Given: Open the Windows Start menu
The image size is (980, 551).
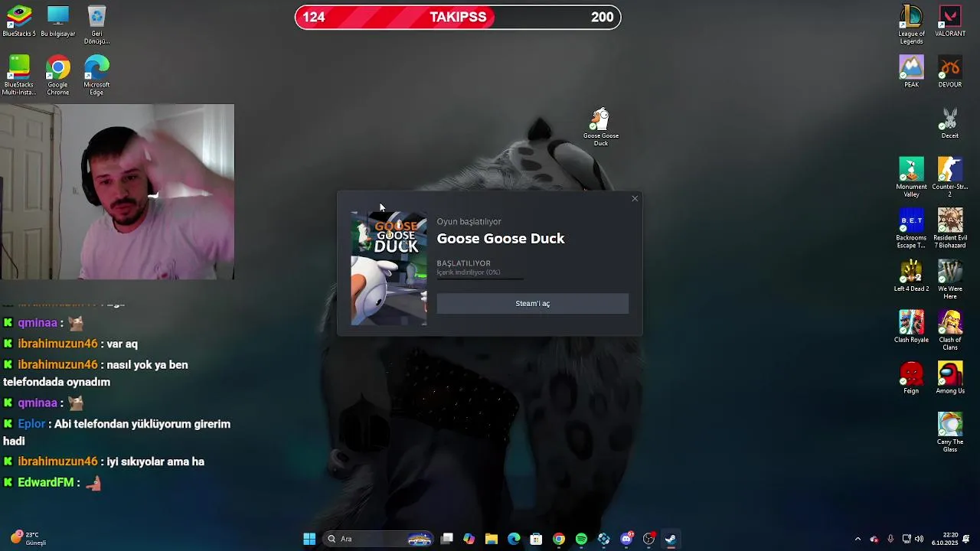Looking at the screenshot, I should [x=309, y=539].
